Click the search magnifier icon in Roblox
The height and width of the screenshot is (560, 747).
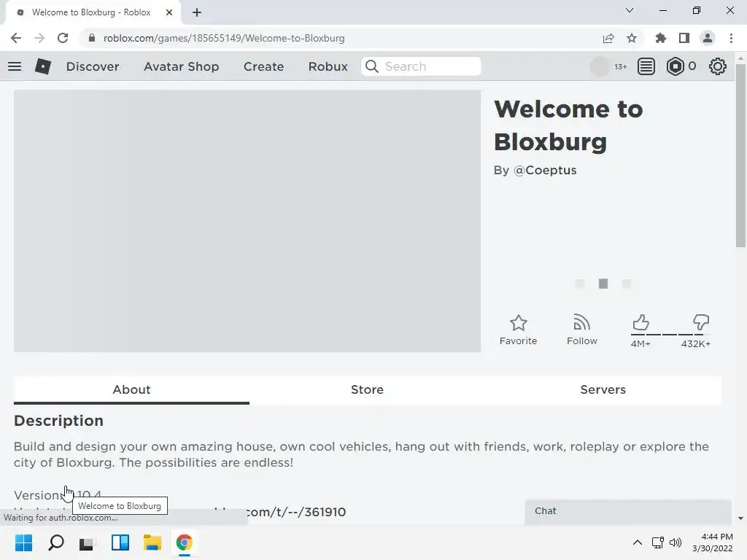point(372,66)
